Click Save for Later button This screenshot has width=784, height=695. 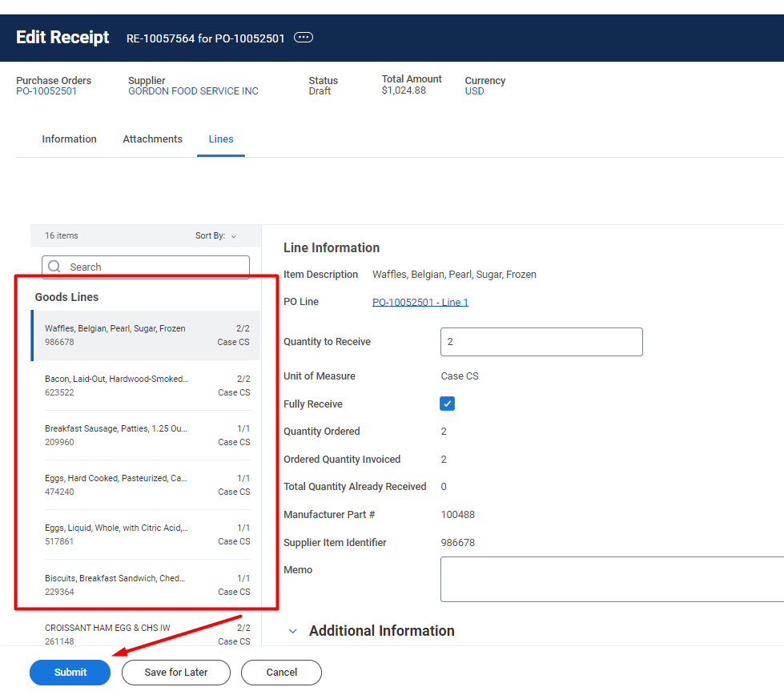176,673
